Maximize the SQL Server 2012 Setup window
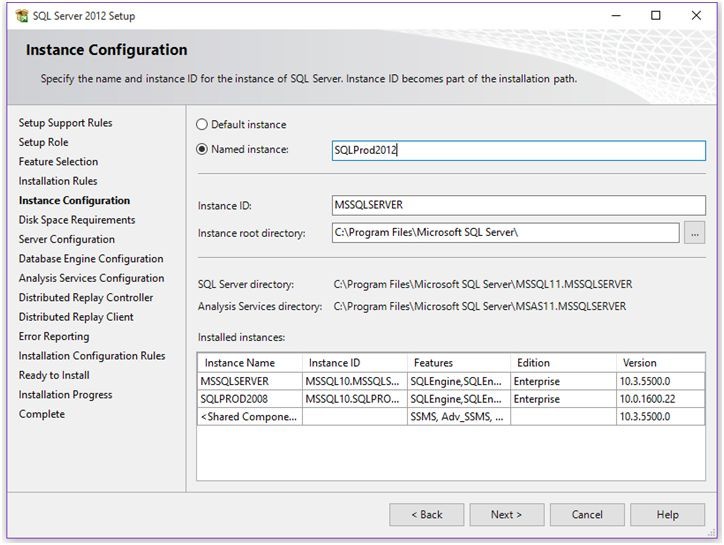 [x=656, y=16]
